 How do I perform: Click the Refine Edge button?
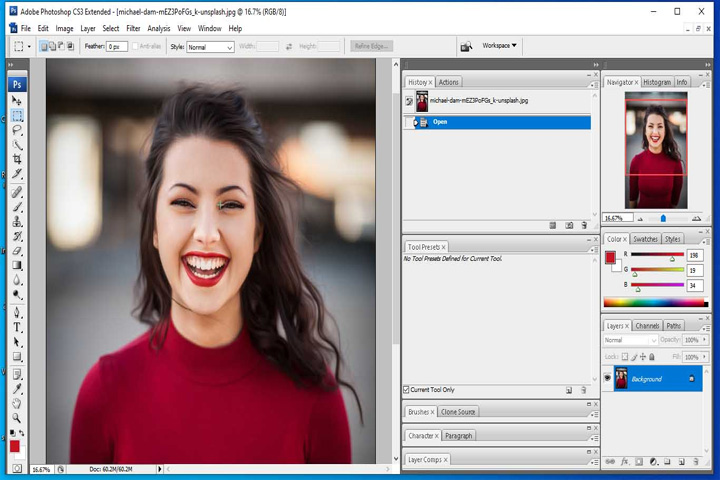(x=371, y=46)
